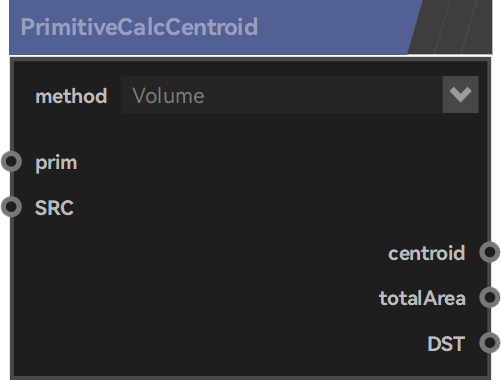Click the centroid output label
Image resolution: width=501 pixels, height=380 pixels.
[x=427, y=253]
